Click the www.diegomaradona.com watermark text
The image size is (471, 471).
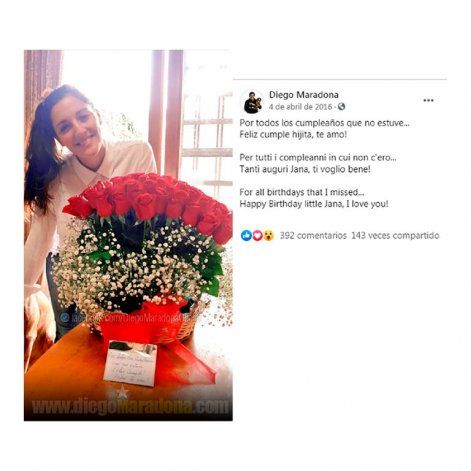130,407
